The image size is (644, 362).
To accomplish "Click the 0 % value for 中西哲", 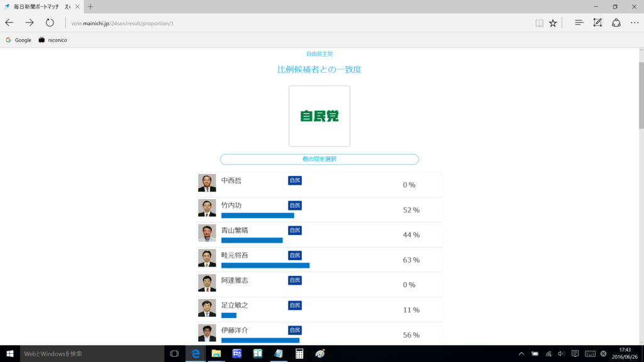I will (x=409, y=185).
